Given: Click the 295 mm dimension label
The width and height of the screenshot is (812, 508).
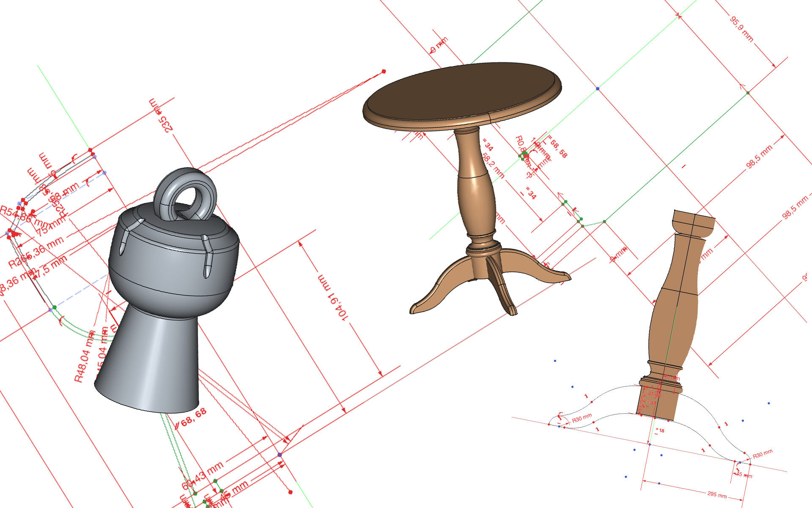Looking at the screenshot, I should pos(717,494).
